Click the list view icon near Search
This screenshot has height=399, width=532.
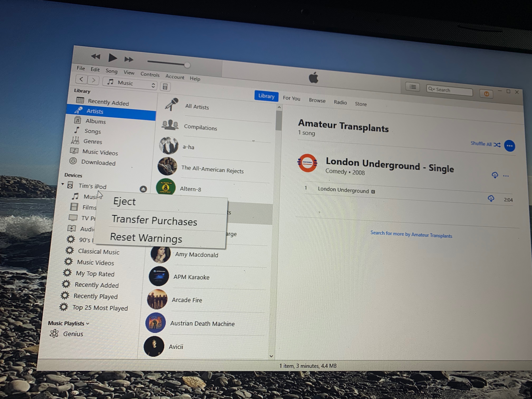tap(412, 87)
